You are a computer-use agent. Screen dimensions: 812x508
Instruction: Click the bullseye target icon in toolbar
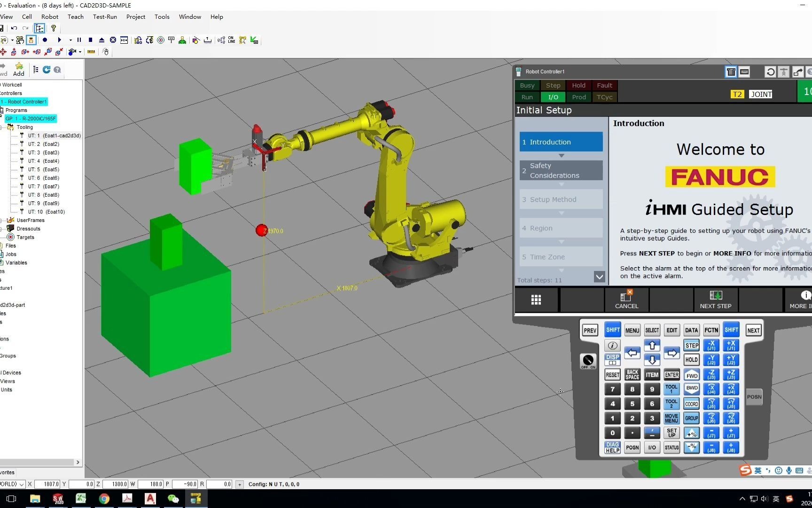pos(161,40)
